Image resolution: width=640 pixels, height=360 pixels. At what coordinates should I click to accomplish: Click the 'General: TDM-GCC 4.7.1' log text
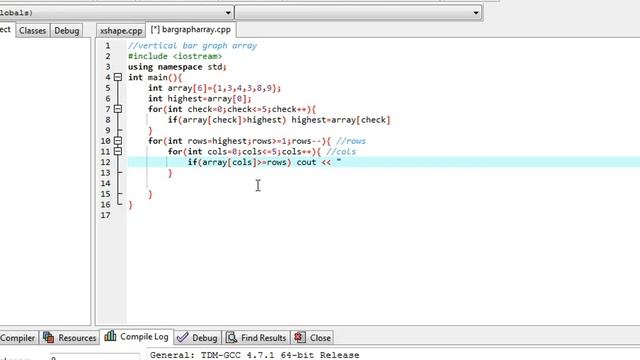254,355
